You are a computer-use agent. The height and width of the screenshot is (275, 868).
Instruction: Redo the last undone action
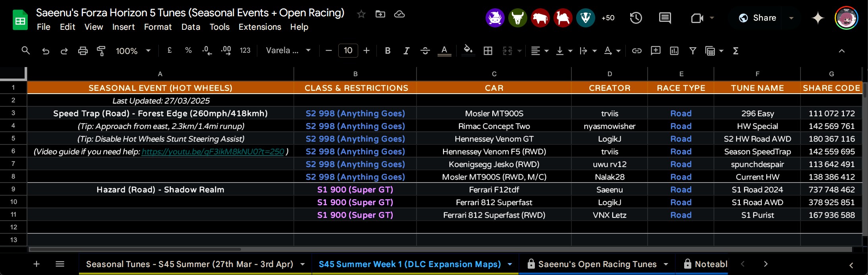coord(64,51)
